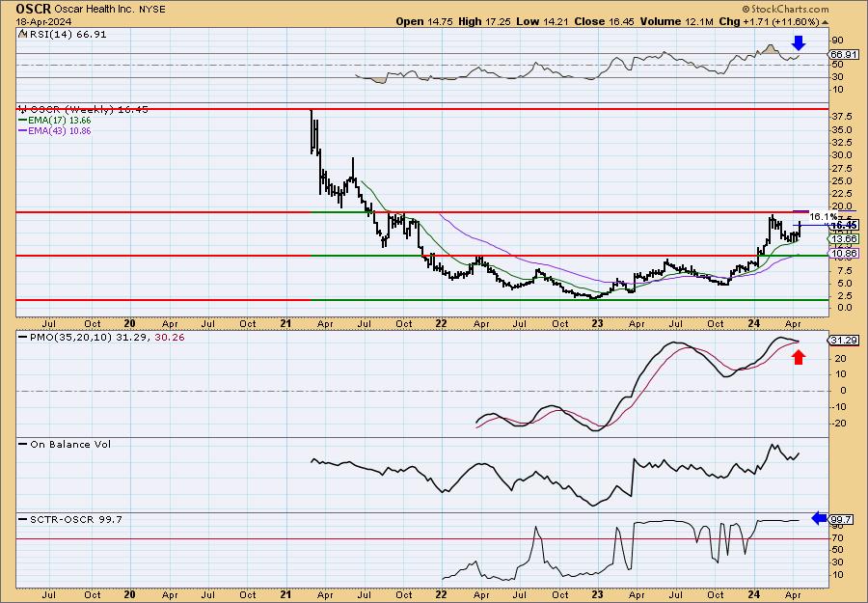The width and height of the screenshot is (868, 603).
Task: Click the Low 14.21 value
Action: (x=542, y=21)
